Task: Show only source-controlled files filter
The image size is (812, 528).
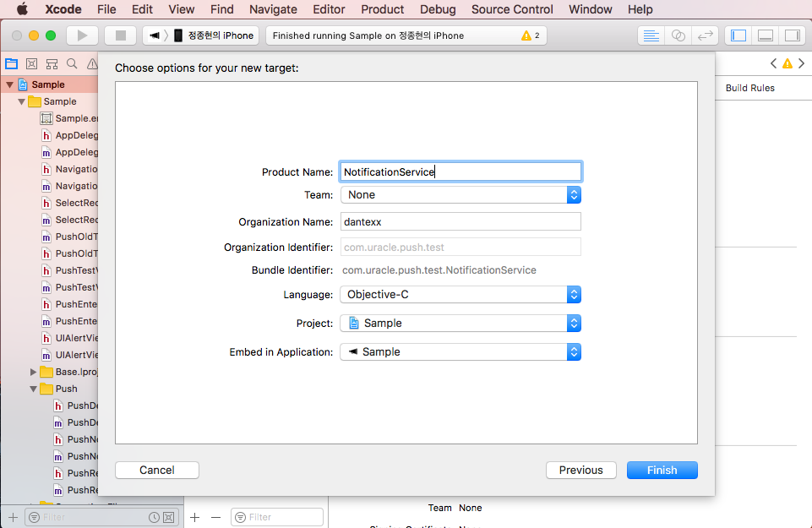Action: coord(169,517)
